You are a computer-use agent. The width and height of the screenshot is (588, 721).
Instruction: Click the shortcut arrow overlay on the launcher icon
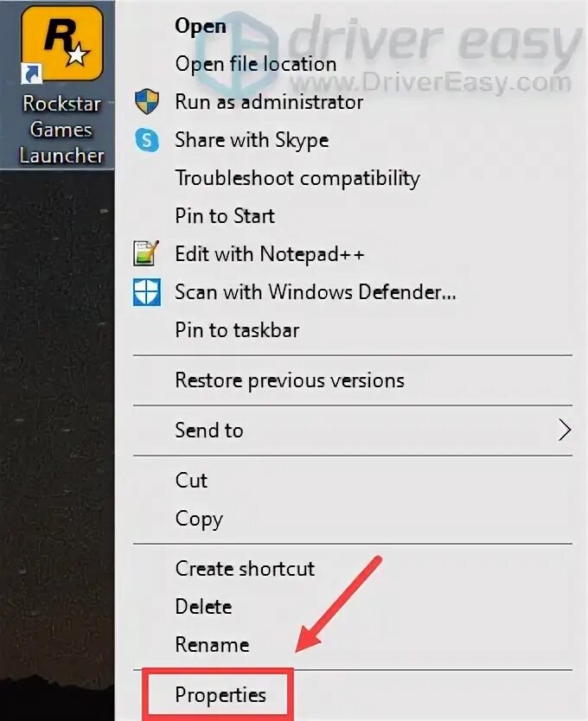click(x=31, y=74)
